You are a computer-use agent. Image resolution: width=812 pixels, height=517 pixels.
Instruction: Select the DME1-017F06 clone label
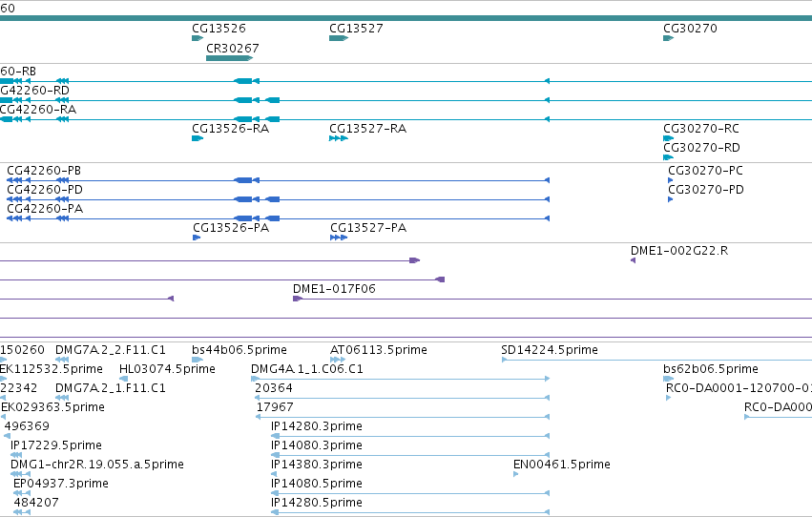[x=334, y=289]
